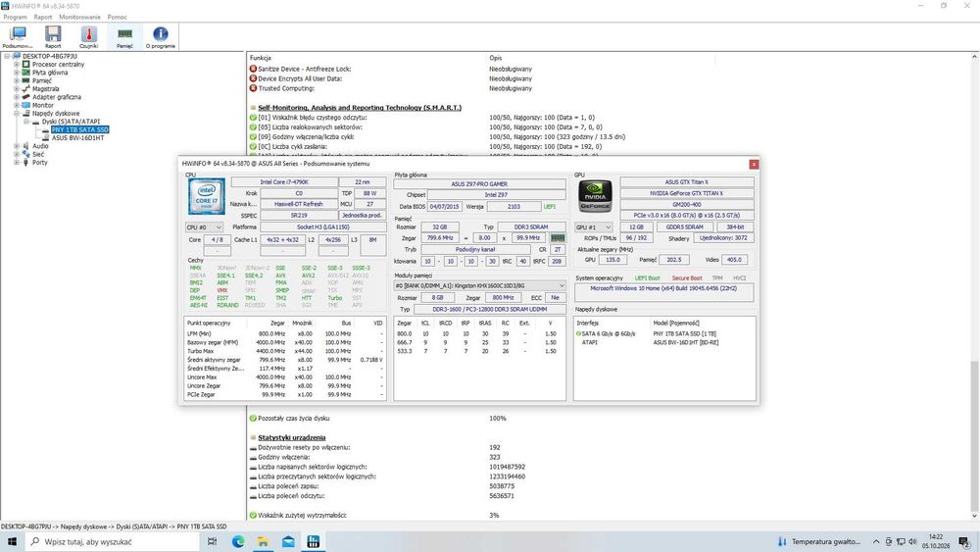Click the Raport floppy disk toolbar icon
This screenshot has height=552, width=980.
point(53,36)
